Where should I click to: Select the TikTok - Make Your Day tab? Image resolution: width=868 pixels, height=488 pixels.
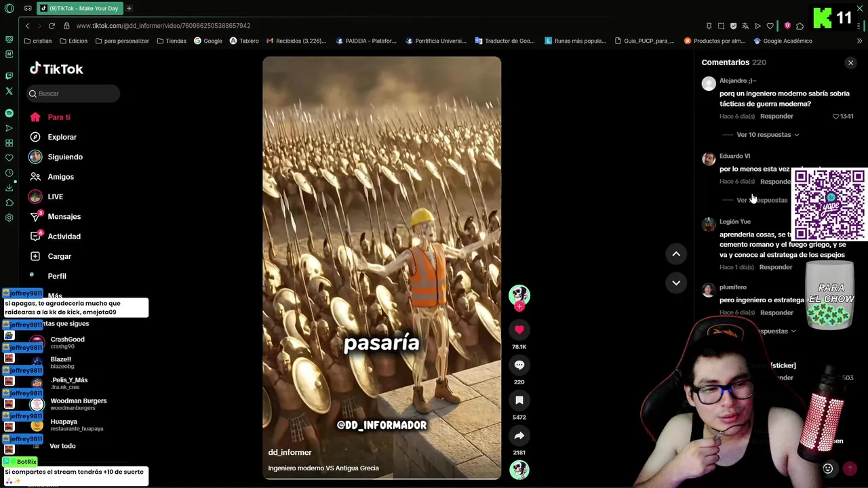click(x=79, y=8)
